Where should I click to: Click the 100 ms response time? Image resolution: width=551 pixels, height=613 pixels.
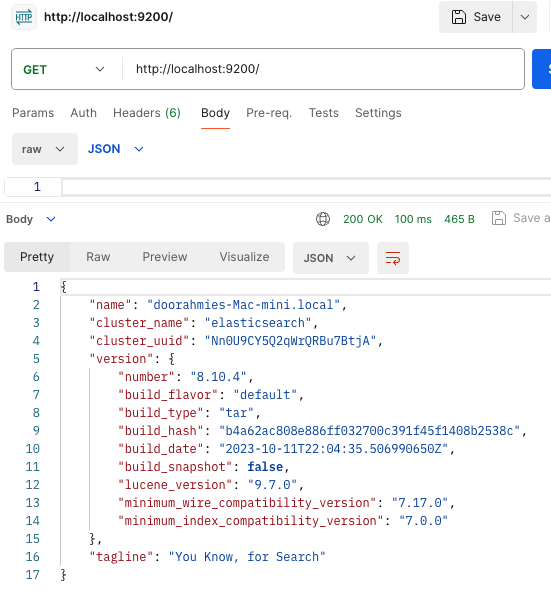413,219
